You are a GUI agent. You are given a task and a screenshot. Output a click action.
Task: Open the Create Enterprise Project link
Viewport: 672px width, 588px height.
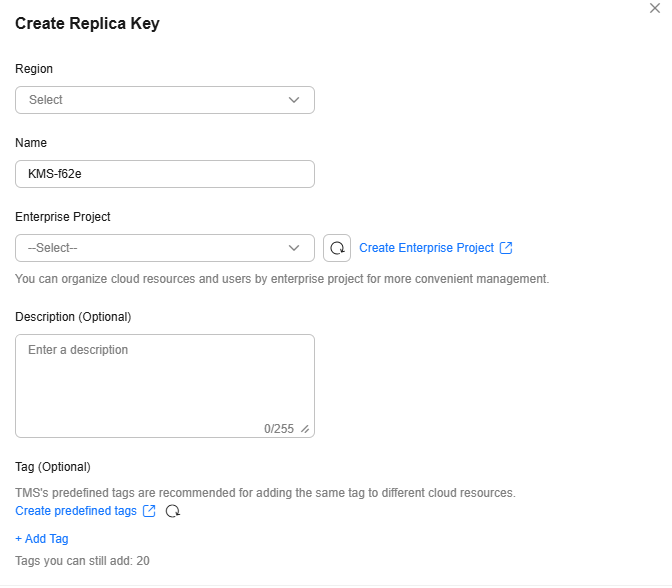coord(426,248)
